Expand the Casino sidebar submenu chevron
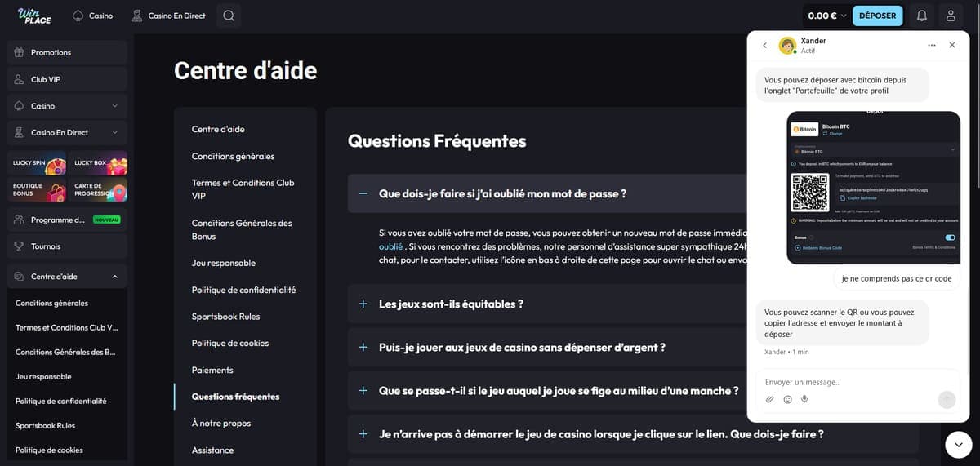The height and width of the screenshot is (466, 980). click(x=114, y=106)
